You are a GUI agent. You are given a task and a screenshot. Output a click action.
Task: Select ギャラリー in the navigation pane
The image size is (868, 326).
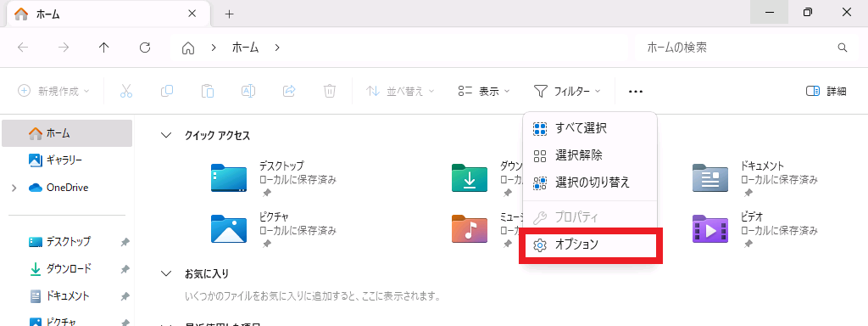[67, 160]
